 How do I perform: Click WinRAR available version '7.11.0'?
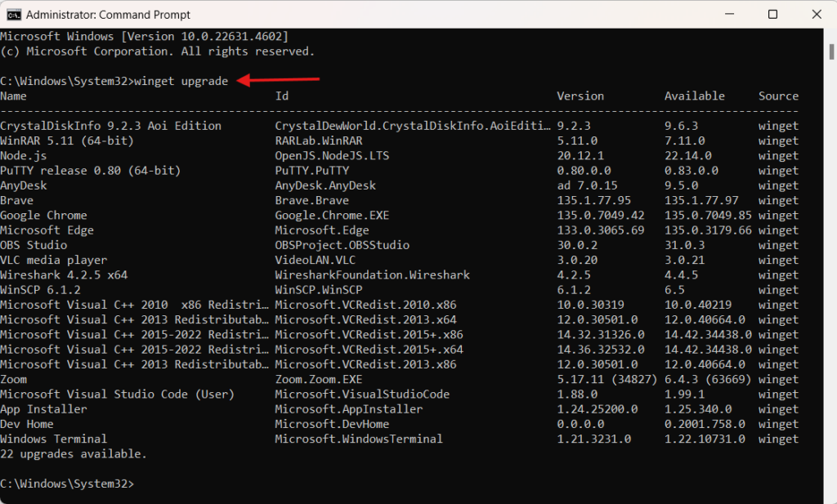pos(684,140)
